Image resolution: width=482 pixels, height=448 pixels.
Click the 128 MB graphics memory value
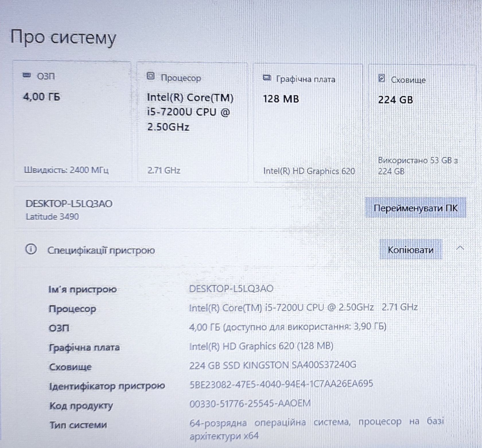coord(281,99)
